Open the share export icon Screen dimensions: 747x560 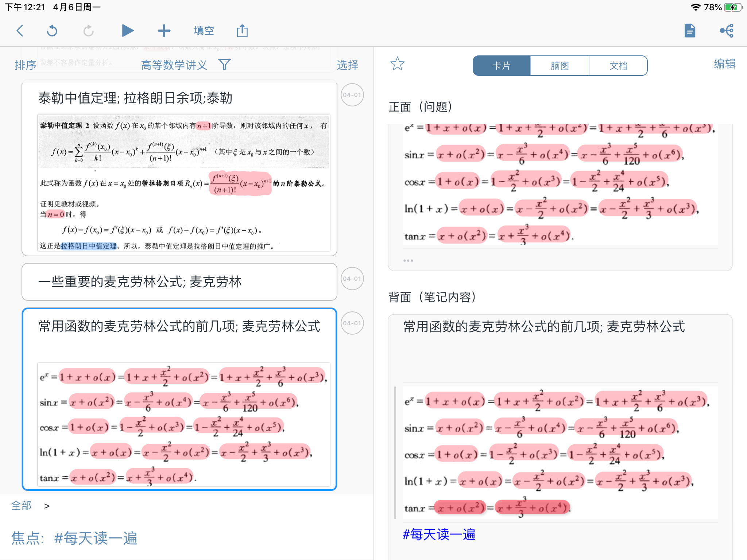242,31
